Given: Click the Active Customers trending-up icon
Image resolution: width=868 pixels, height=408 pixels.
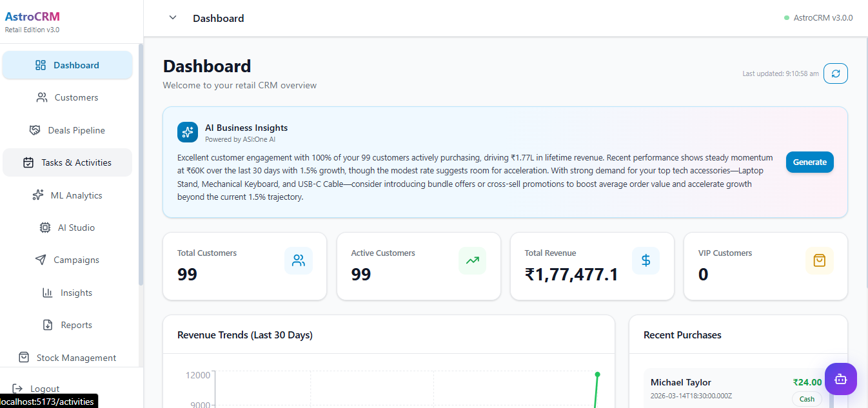Looking at the screenshot, I should (x=473, y=260).
